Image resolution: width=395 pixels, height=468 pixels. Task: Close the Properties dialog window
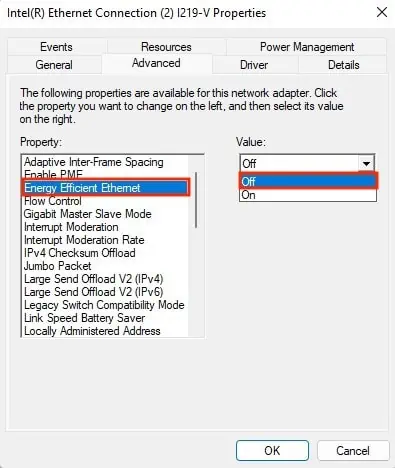point(382,13)
